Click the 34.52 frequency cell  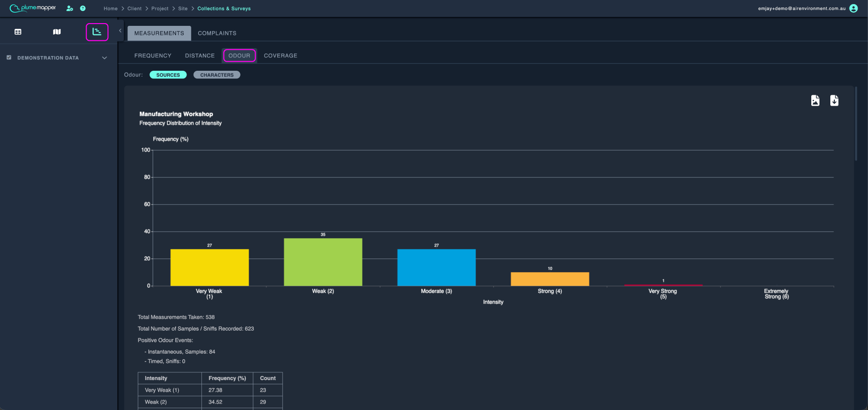[x=227, y=402]
